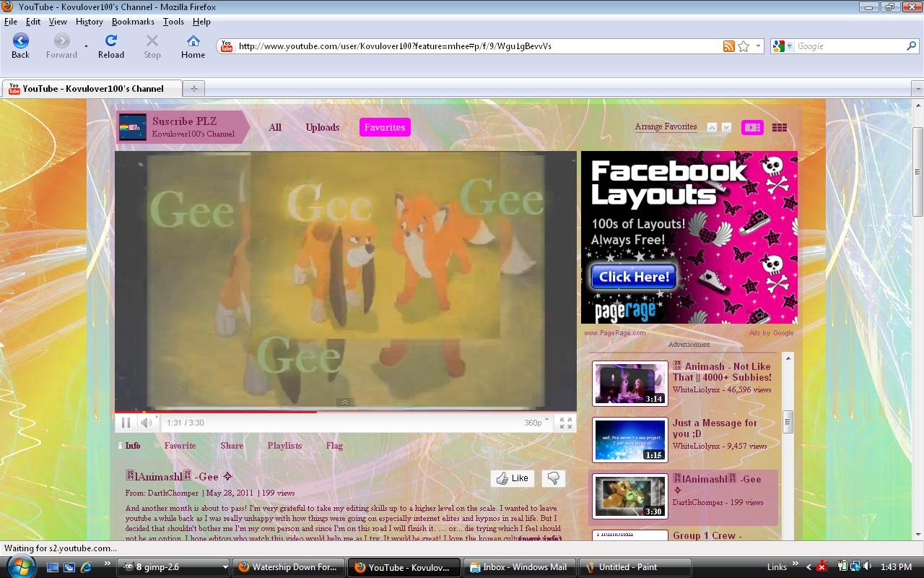The image size is (924, 578).
Task: Open the Bookmarks menu
Action: tap(133, 22)
